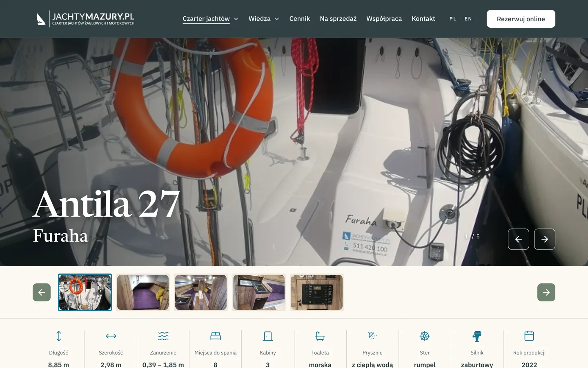588x368 pixels.
Task: Click the Prysznic shower icon
Action: [x=372, y=336]
